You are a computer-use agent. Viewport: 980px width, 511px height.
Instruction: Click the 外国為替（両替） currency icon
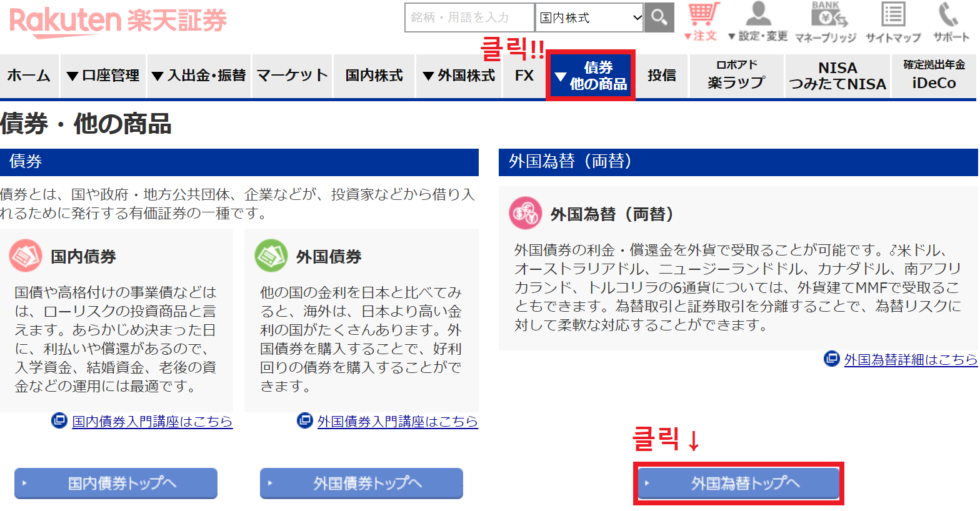526,214
